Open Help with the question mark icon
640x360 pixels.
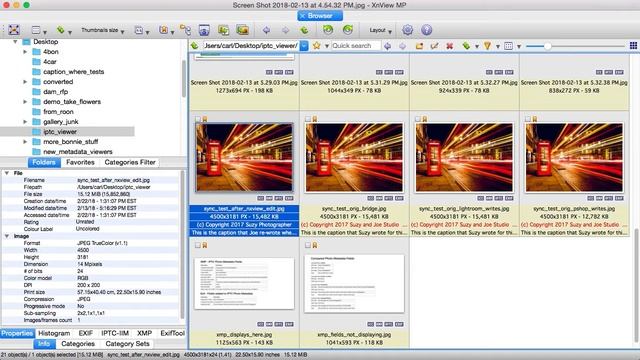point(427,30)
